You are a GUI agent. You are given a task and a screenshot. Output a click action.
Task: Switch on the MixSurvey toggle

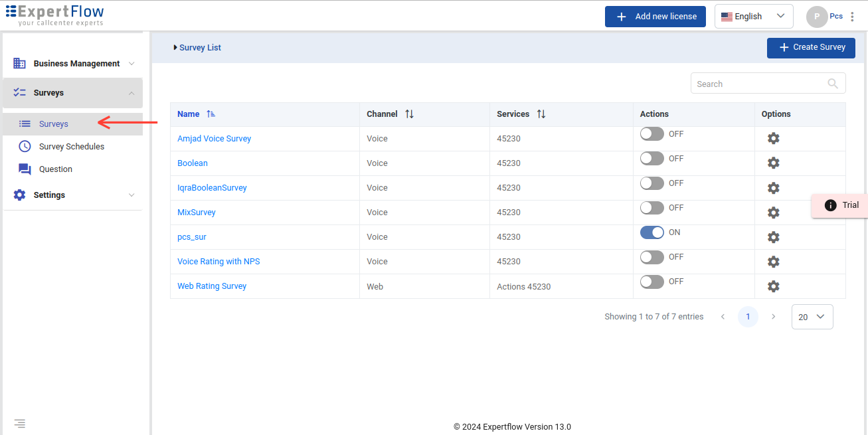tap(651, 208)
